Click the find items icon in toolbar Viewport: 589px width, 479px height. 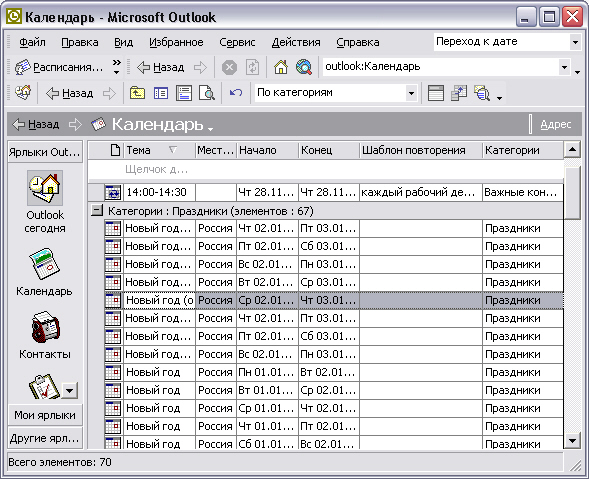pyautogui.click(x=482, y=93)
